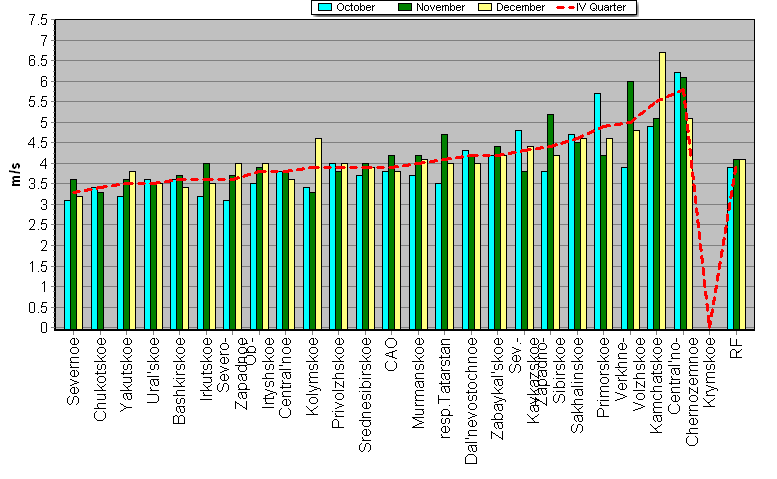The image size is (777, 479).
Task: Click the red line's lowest point at Krymskoe
Action: (710, 325)
